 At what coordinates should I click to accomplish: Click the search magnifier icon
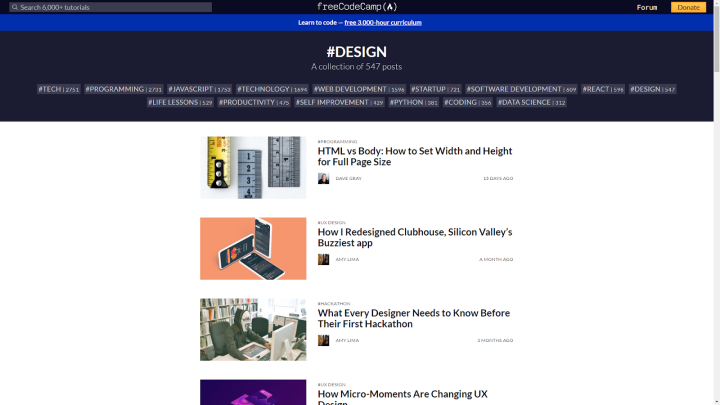tap(15, 7)
